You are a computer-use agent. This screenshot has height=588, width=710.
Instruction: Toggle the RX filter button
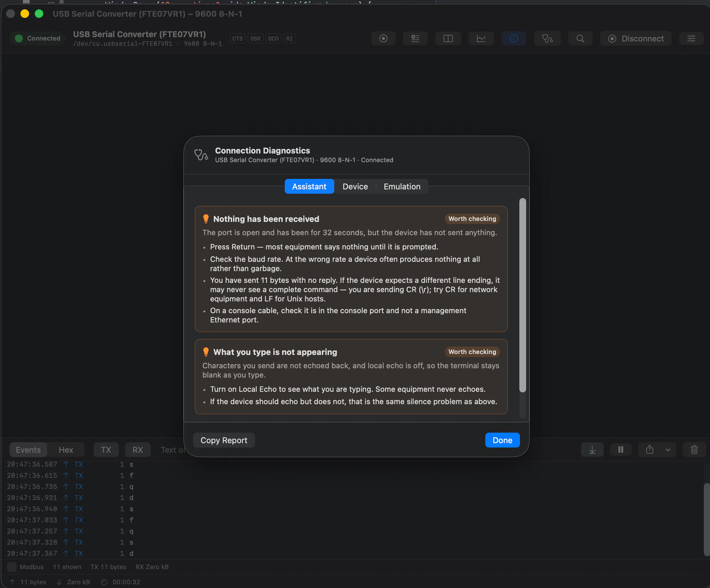tap(138, 450)
